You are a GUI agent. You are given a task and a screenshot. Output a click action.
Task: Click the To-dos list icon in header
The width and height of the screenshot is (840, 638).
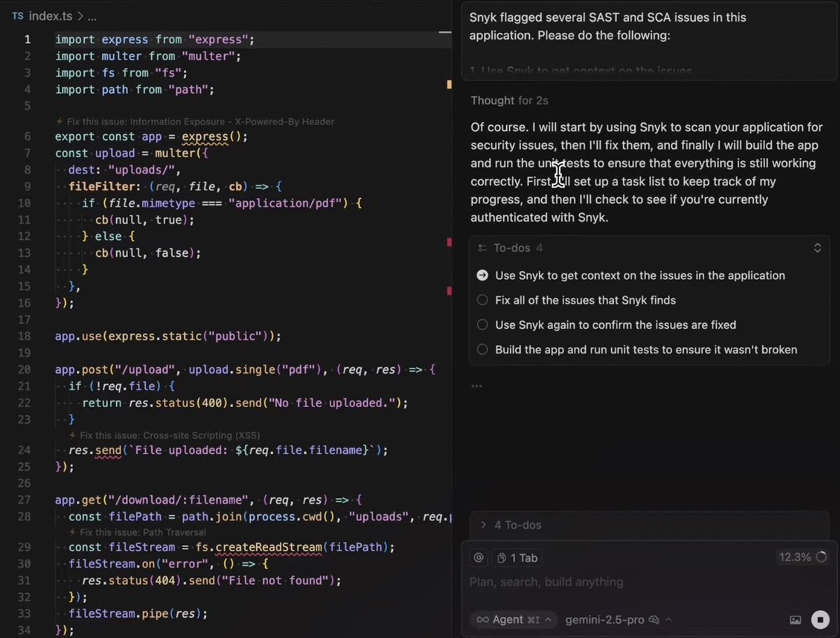[482, 248]
